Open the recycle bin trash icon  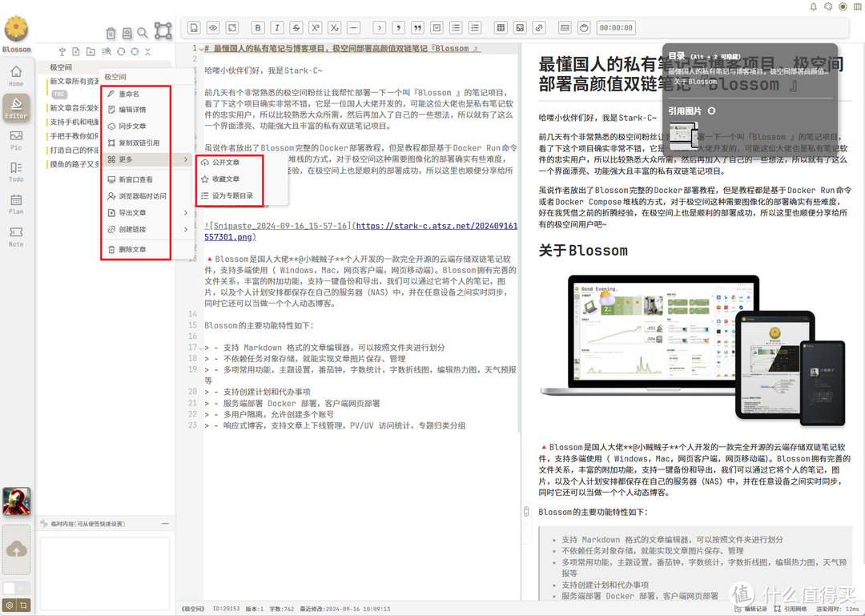[111, 33]
